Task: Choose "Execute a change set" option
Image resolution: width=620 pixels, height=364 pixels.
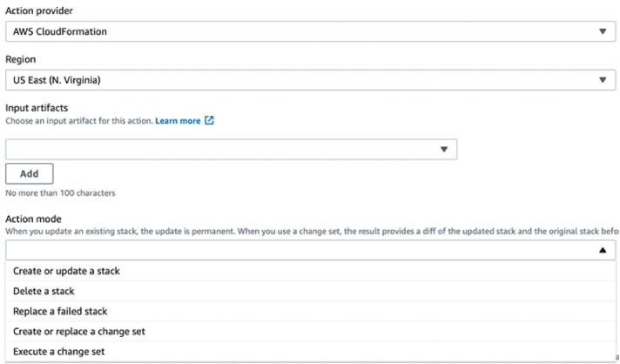Action: 61,351
